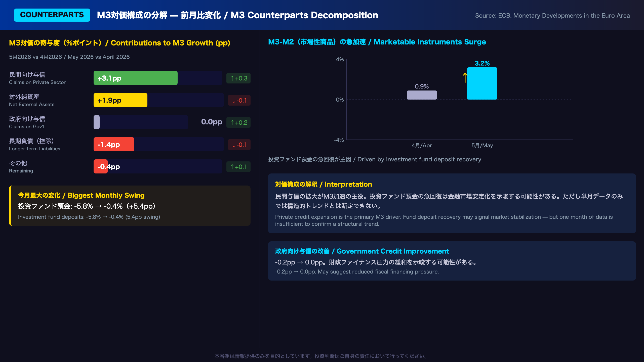Click the ↓-0.1 badge for Longer-term Liabilities
This screenshot has height=362, width=644.
click(239, 145)
